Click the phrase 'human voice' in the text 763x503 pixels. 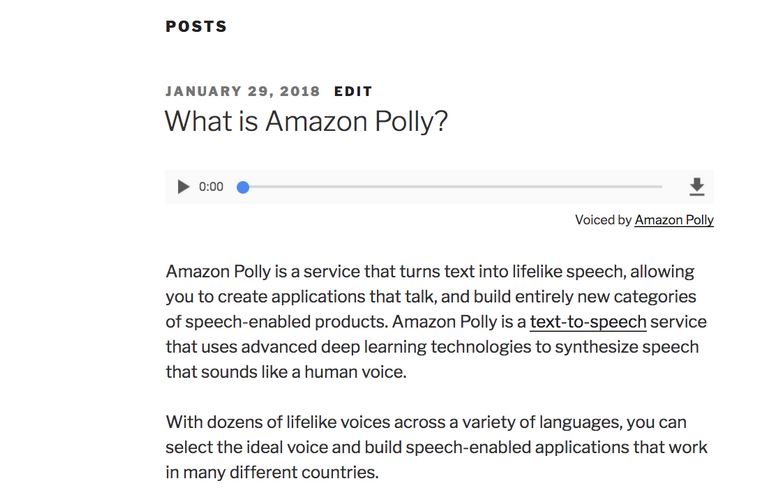pos(355,372)
